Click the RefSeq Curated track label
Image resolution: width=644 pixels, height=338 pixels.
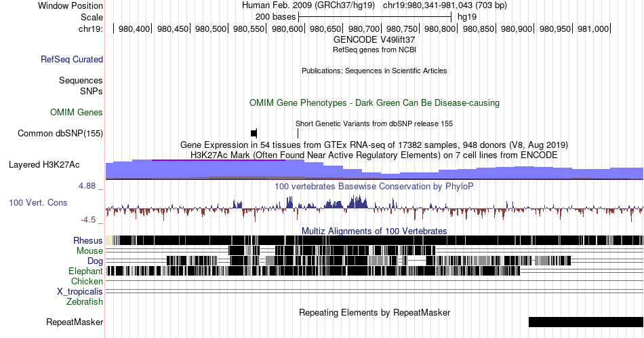(72, 59)
